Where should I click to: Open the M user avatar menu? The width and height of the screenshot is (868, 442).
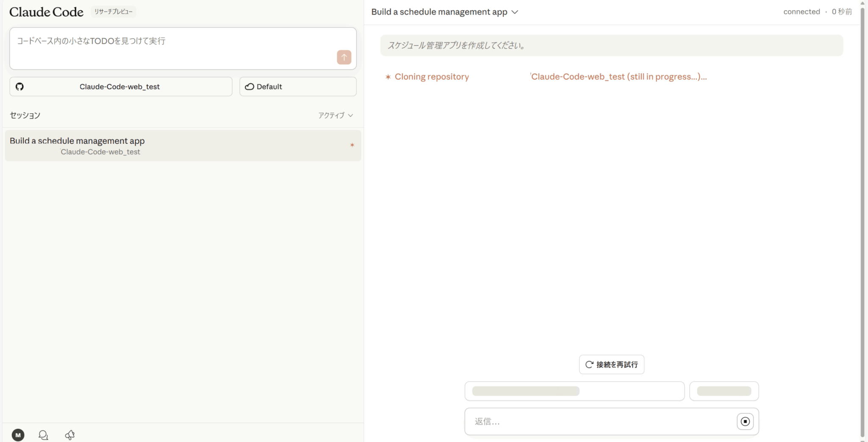tap(18, 435)
